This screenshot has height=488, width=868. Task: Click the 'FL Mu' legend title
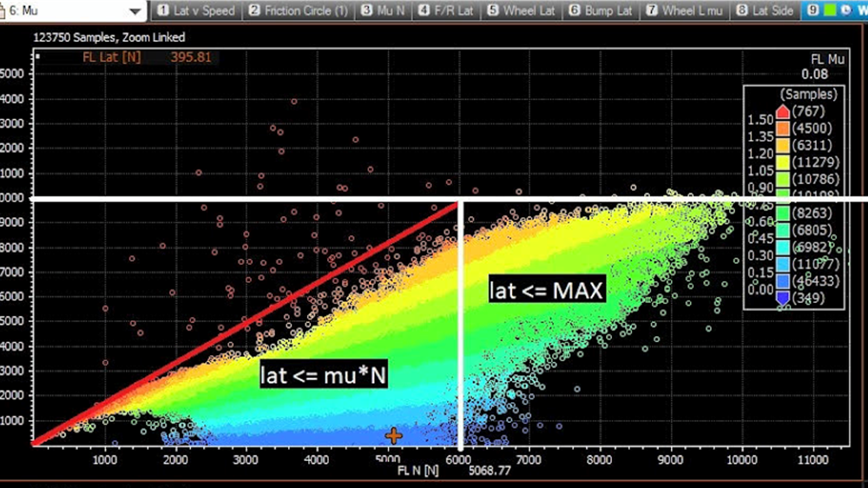coord(827,59)
